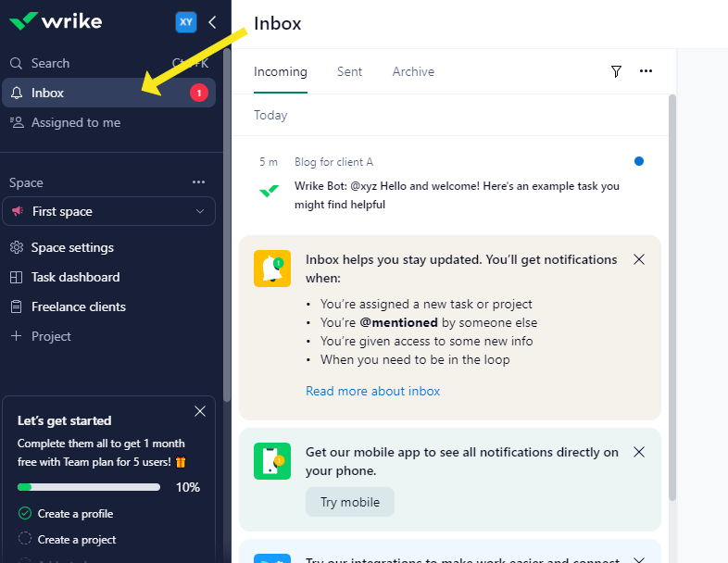This screenshot has width=728, height=563.
Task: Dismiss the Let's get started panel
Action: coord(200,411)
